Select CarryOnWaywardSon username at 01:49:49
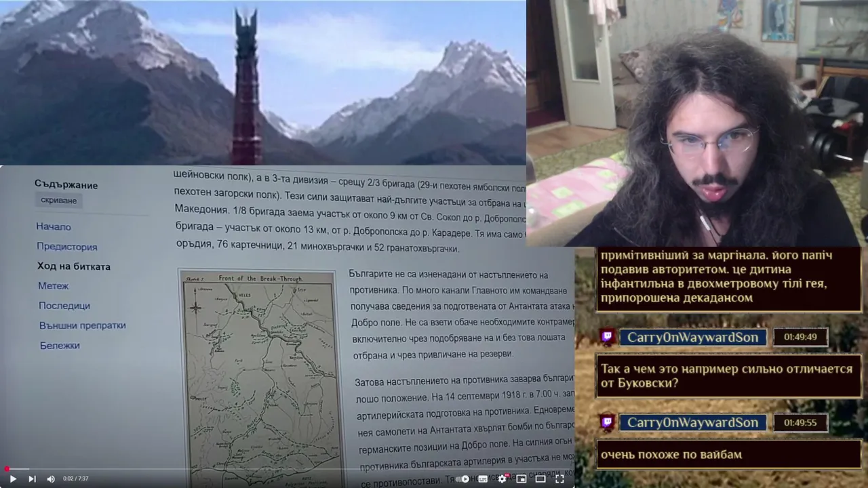 click(693, 337)
